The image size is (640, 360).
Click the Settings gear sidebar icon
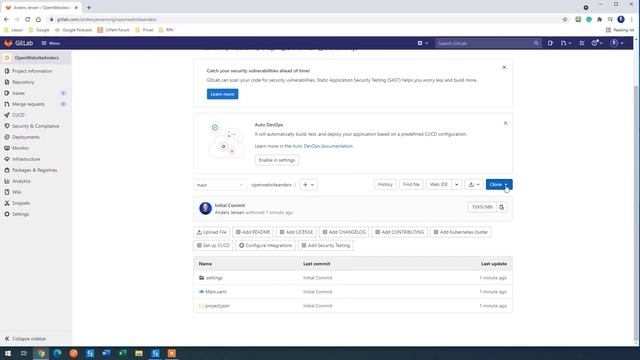7,214
